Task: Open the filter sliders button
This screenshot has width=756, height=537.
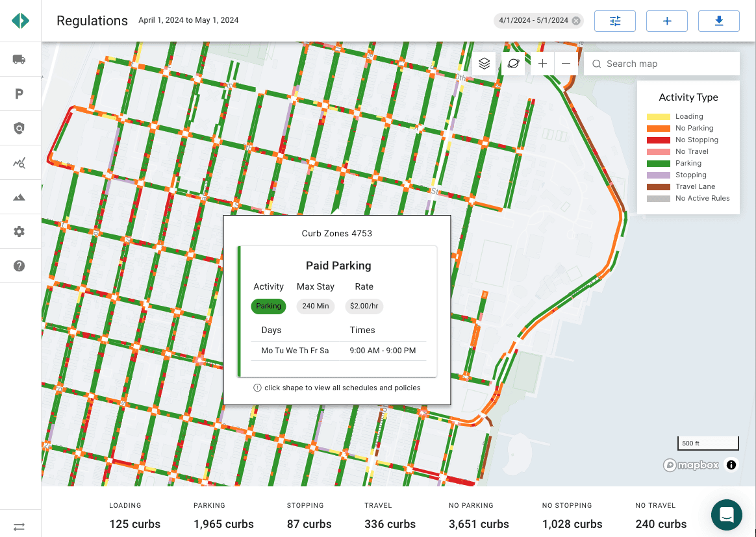Action: pyautogui.click(x=614, y=21)
